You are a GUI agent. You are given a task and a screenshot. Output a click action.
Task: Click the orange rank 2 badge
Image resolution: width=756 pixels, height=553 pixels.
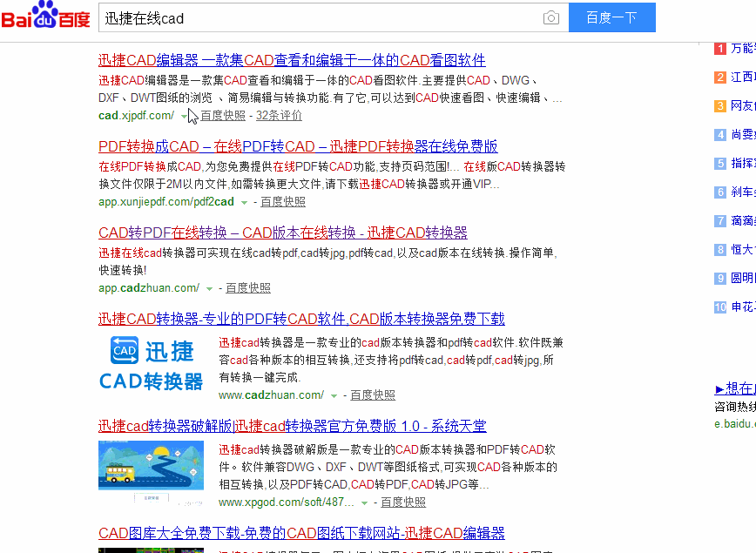[x=720, y=78]
